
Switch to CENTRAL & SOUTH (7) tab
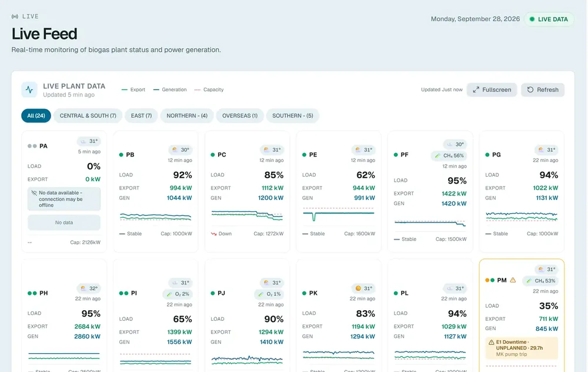coord(88,115)
